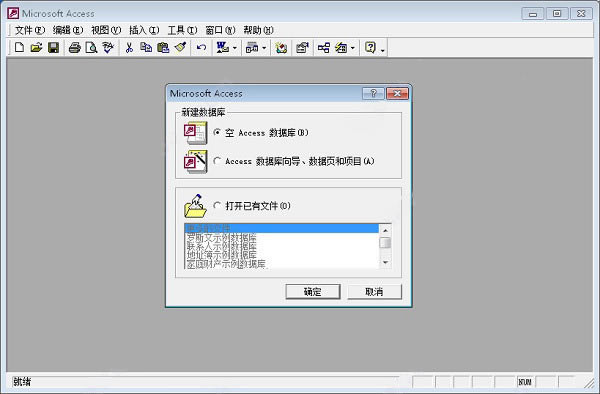Image resolution: width=600 pixels, height=394 pixels.
Task: Click the 确定 button
Action: point(313,292)
